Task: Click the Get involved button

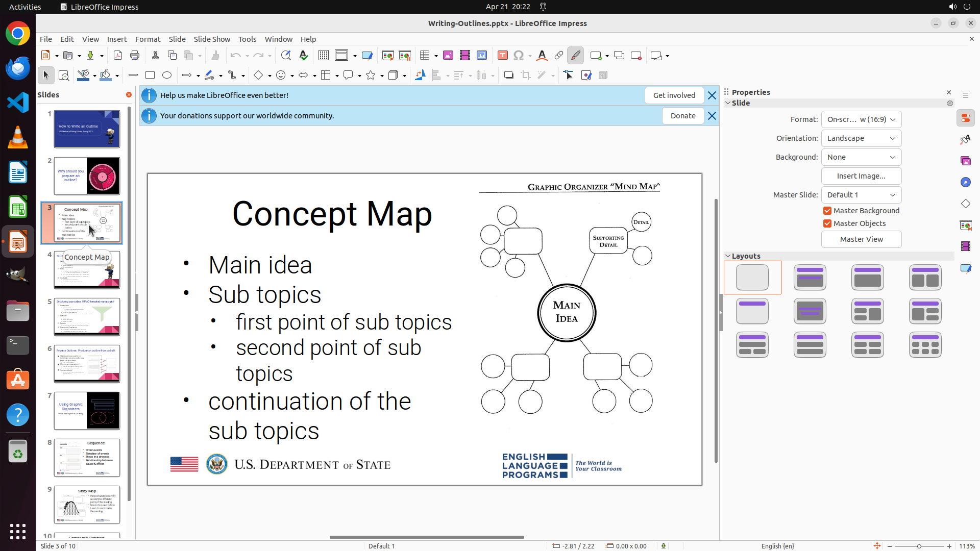Action: click(674, 95)
